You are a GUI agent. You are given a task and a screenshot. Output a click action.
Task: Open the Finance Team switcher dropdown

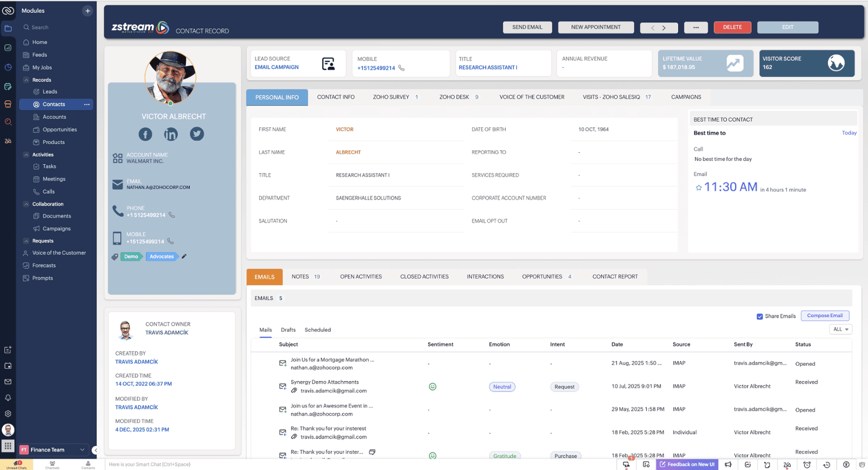82,449
